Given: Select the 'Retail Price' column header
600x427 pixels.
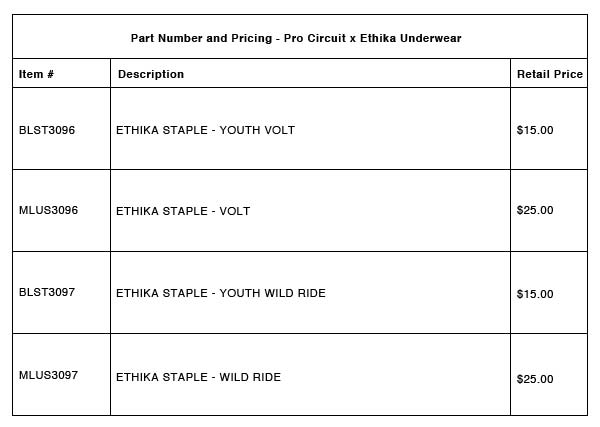Looking at the screenshot, I should pyautogui.click(x=549, y=74).
